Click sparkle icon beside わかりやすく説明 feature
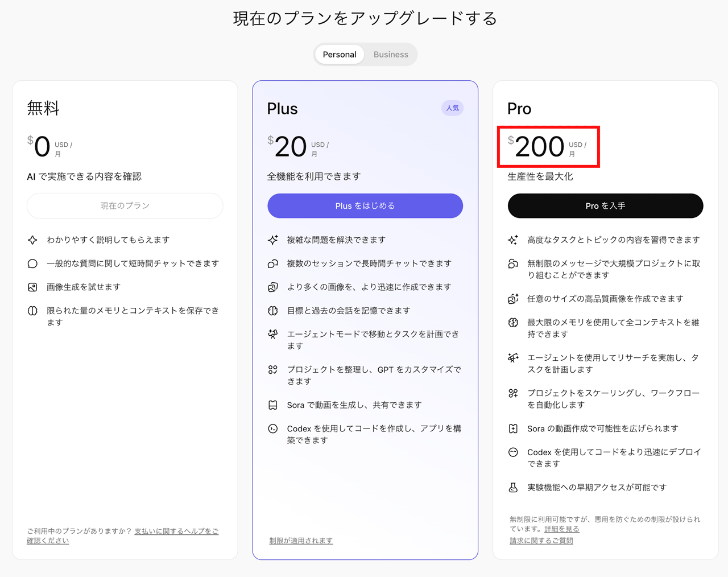This screenshot has height=577, width=728. point(32,240)
